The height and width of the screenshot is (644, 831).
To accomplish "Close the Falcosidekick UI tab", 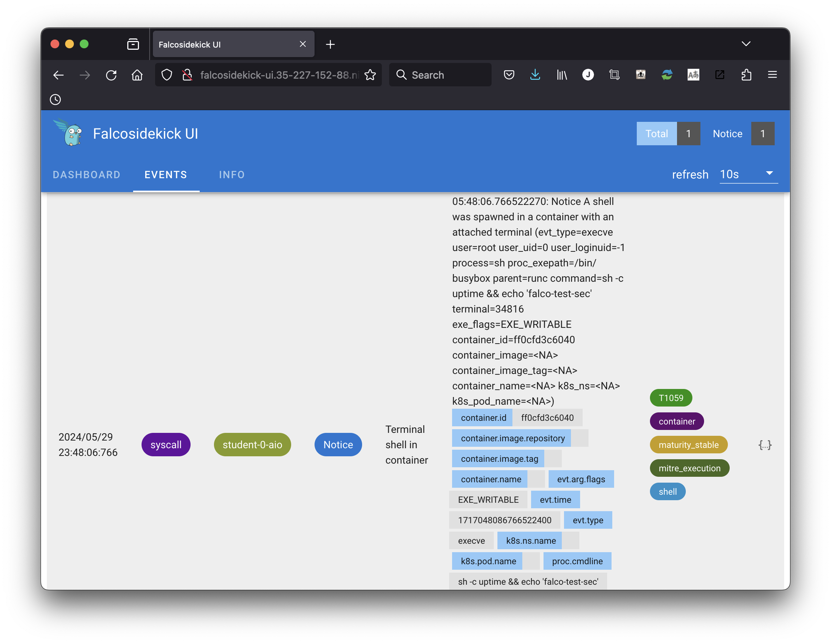I will tap(303, 44).
